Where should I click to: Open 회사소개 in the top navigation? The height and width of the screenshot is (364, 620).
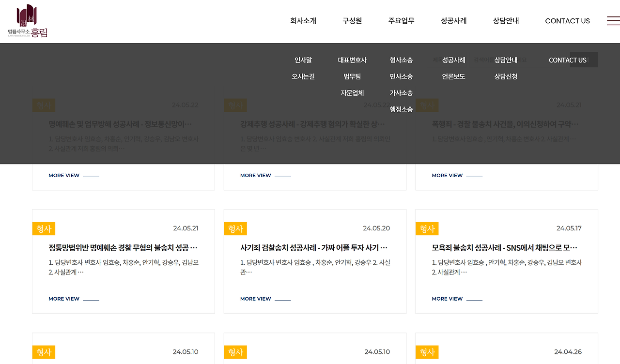pos(303,21)
